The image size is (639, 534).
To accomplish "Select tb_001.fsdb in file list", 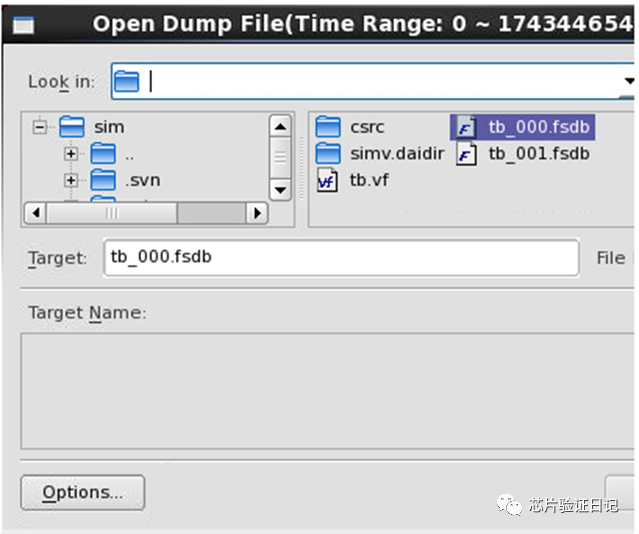I will [x=539, y=154].
